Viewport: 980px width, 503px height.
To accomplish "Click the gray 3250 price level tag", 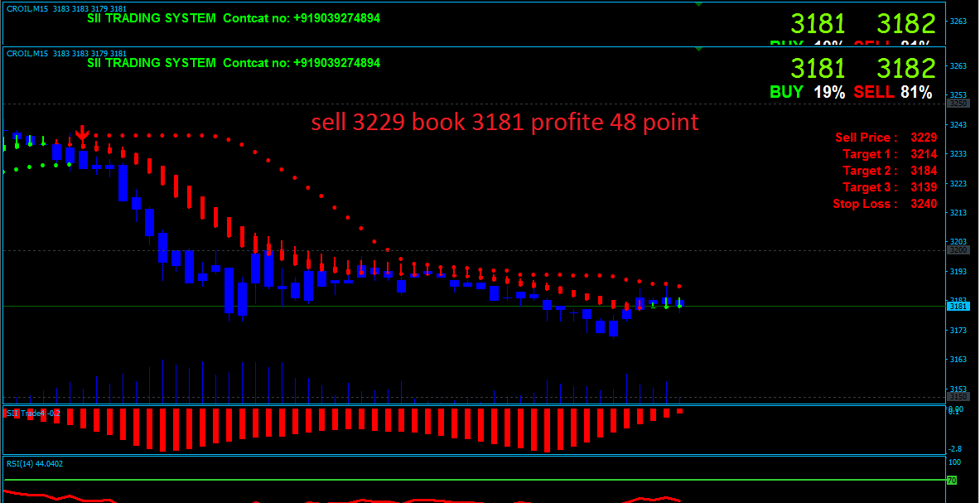I will coord(958,104).
